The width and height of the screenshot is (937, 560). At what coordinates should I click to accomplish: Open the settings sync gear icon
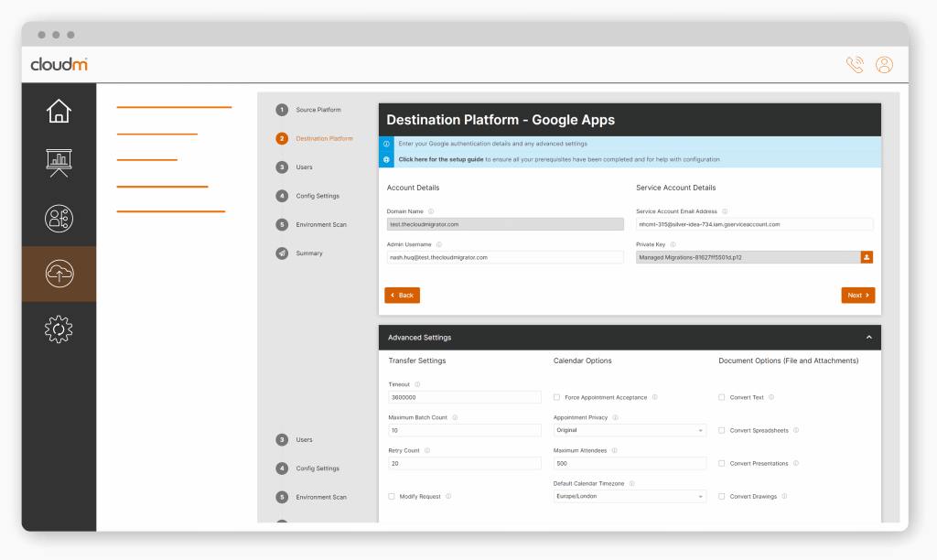tap(59, 328)
